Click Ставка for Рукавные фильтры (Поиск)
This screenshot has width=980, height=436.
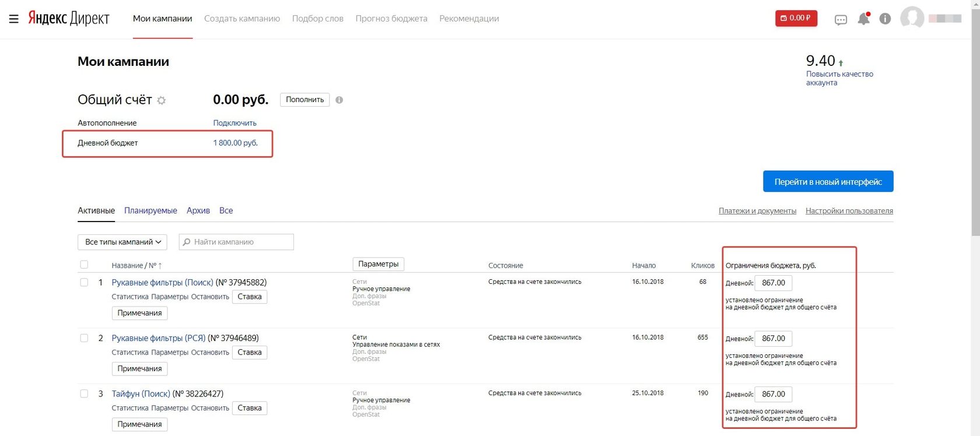pyautogui.click(x=250, y=297)
